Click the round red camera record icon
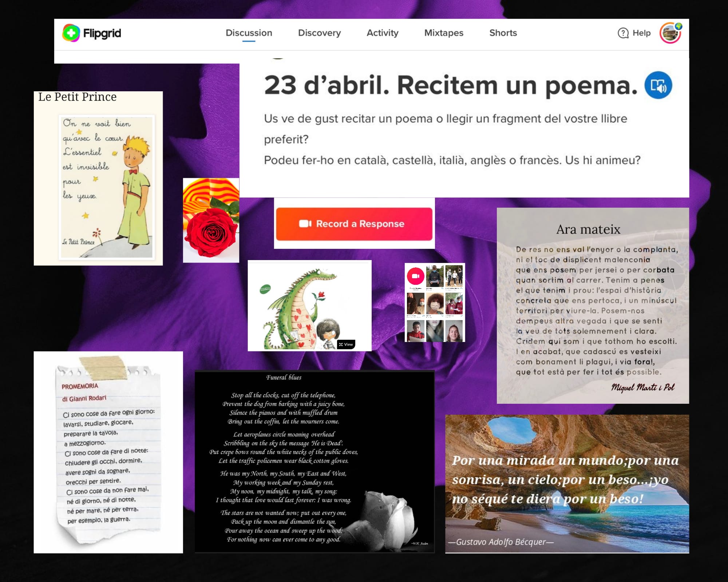Screen dimensions: 728x582 click(x=416, y=276)
